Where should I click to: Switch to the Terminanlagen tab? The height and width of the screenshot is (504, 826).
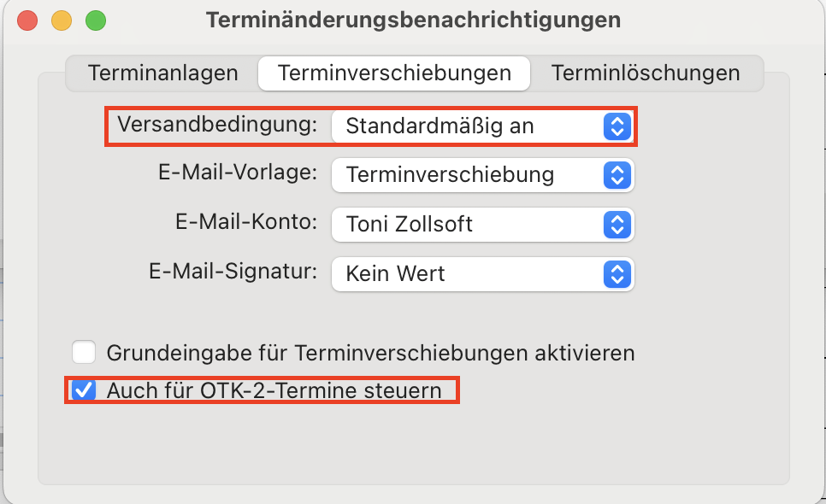point(162,73)
